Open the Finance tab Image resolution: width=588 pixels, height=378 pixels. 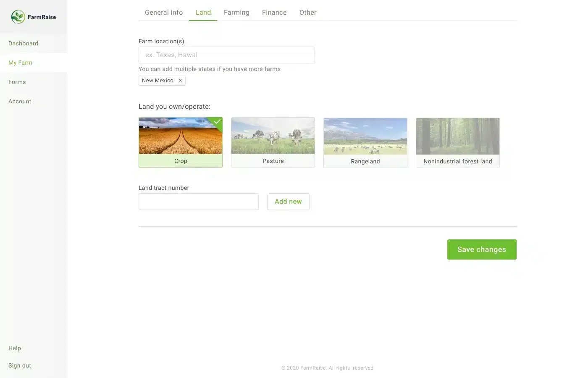pos(274,13)
